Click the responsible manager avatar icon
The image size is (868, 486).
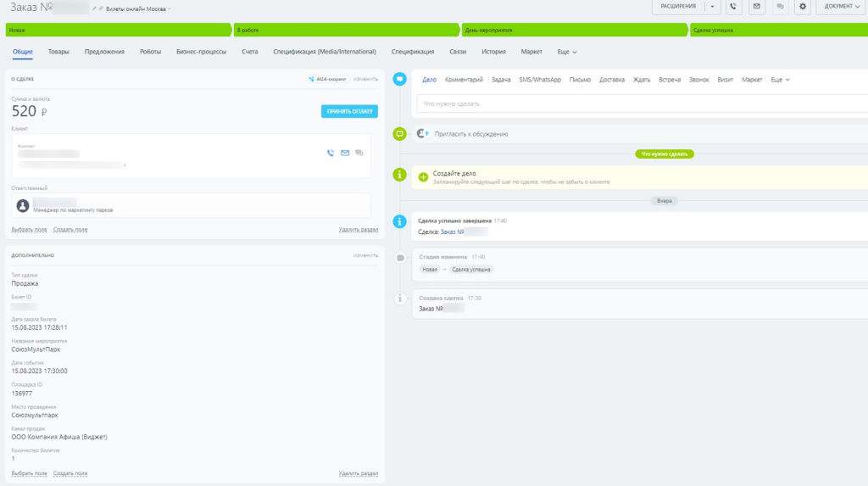pos(23,205)
